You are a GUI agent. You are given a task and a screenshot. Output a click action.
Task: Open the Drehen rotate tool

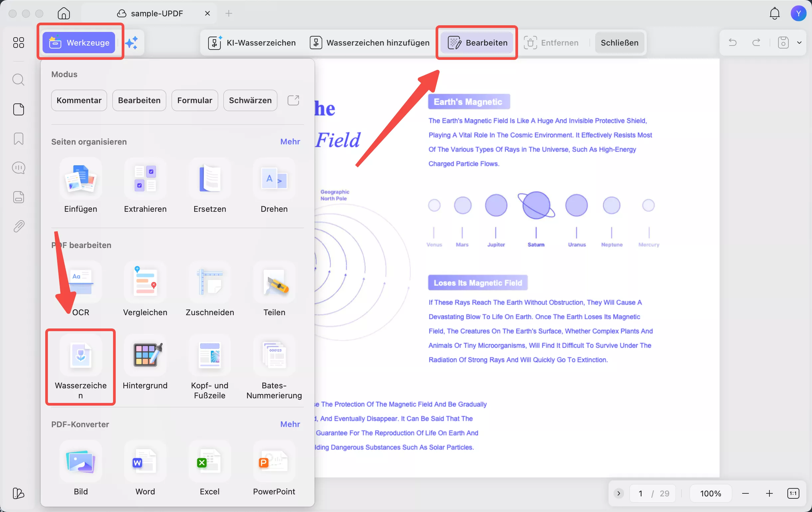(x=274, y=186)
